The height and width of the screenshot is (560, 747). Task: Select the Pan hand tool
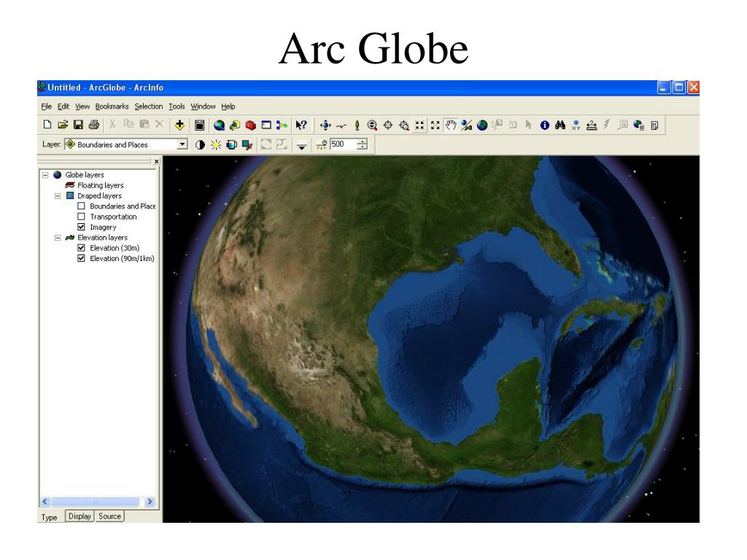[451, 125]
